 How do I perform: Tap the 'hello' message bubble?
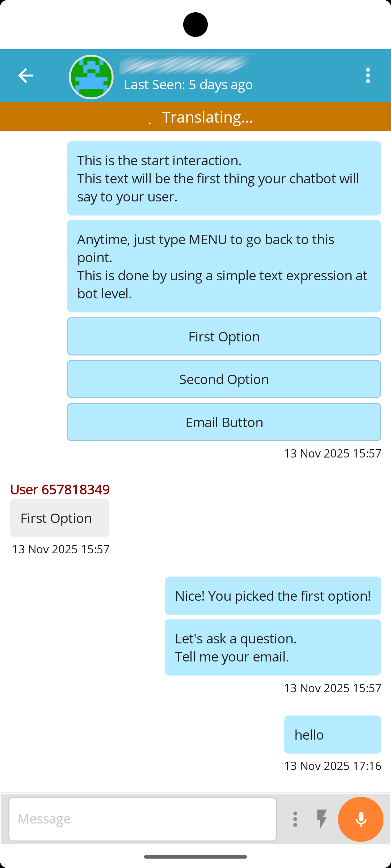click(332, 735)
